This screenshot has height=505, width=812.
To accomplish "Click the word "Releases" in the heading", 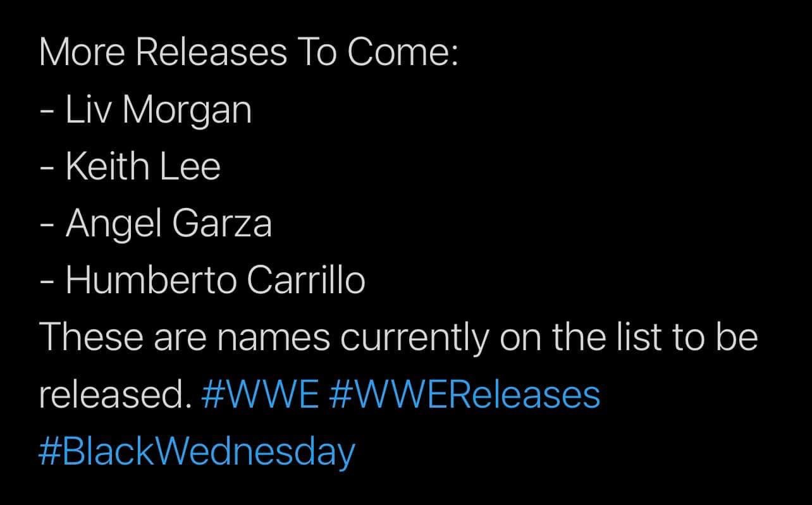I will point(211,53).
